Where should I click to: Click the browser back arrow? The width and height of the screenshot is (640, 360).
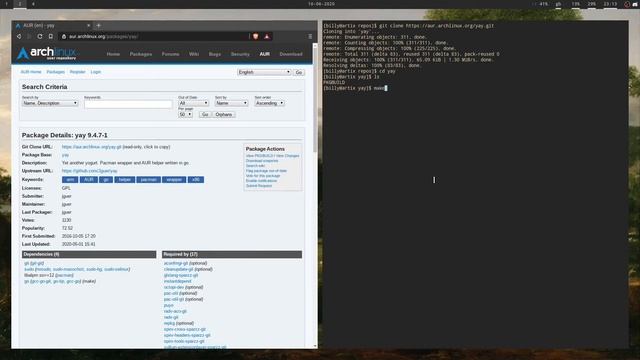19,36
